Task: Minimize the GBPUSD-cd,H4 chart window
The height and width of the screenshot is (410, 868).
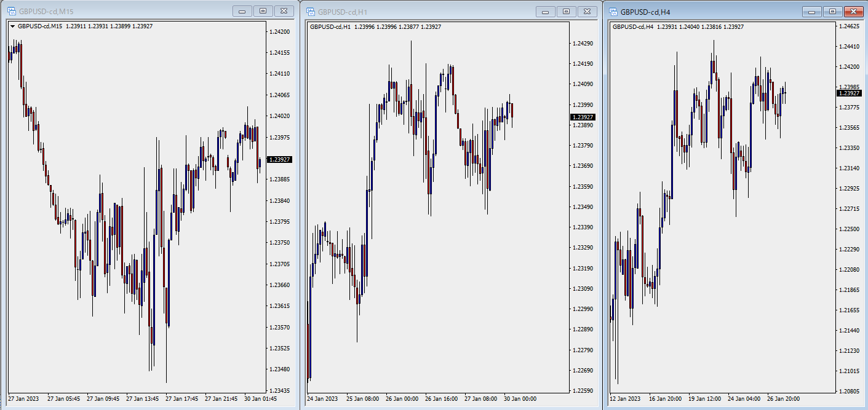Action: tap(812, 11)
